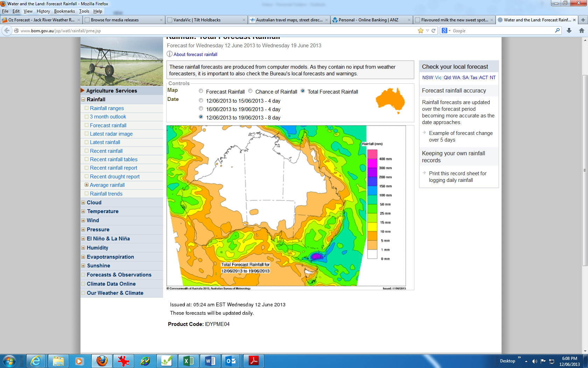Open Excel from the taskbar

[x=188, y=361]
